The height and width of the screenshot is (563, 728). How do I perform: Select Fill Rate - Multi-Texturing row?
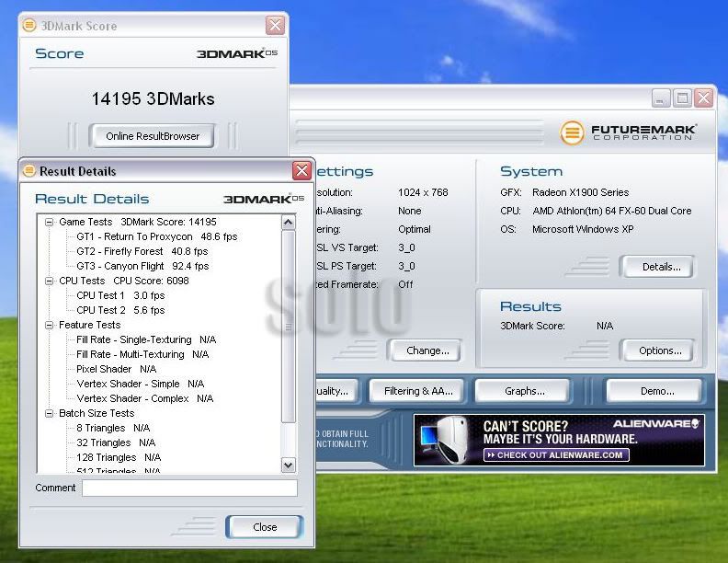[142, 354]
